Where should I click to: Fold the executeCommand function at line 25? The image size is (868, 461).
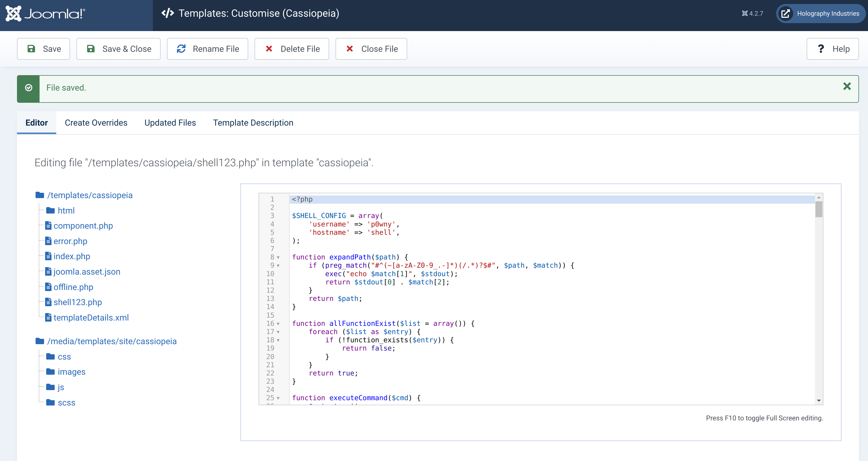coord(278,398)
